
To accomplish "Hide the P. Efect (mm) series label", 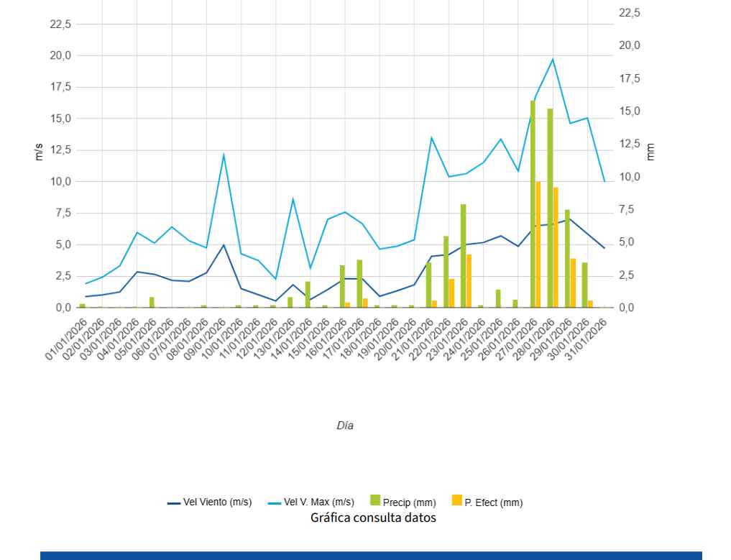I will [493, 502].
